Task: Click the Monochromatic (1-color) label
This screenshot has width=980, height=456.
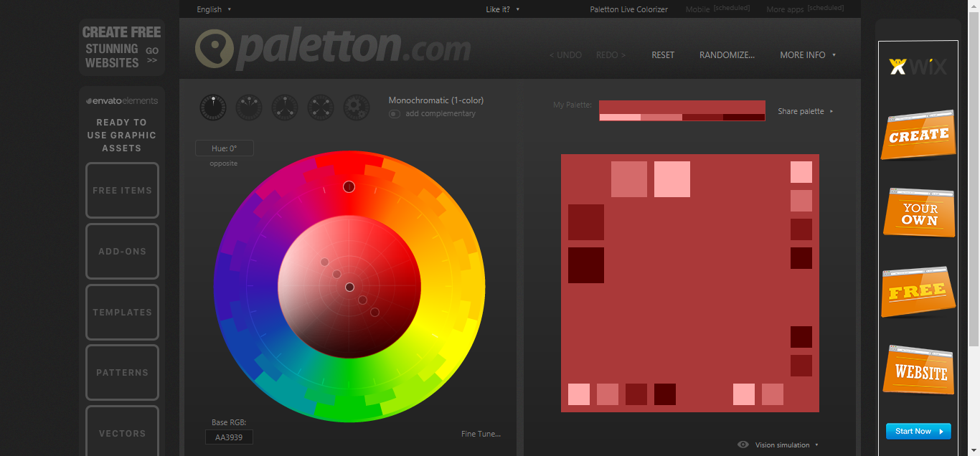Action: 436,100
